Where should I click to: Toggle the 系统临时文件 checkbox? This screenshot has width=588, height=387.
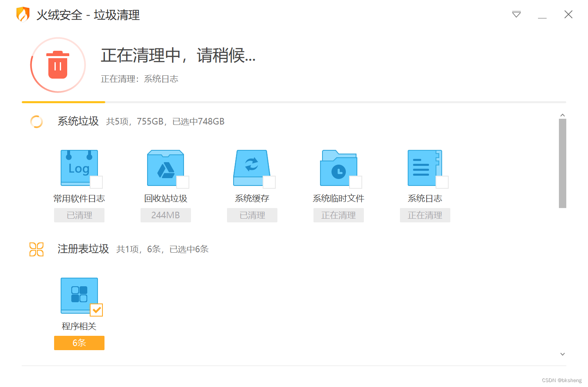356,182
